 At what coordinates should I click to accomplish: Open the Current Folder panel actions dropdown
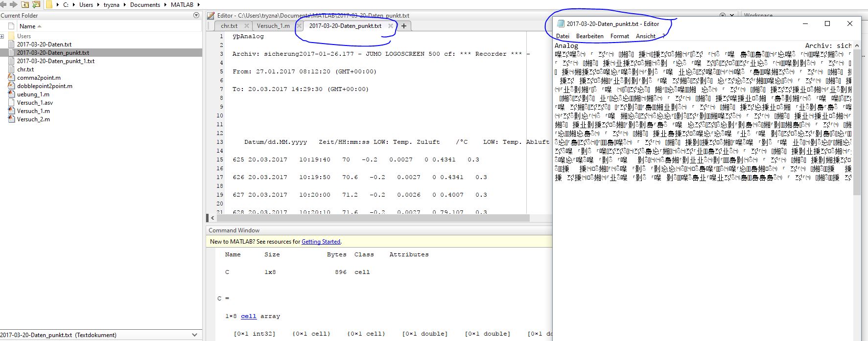pos(196,16)
